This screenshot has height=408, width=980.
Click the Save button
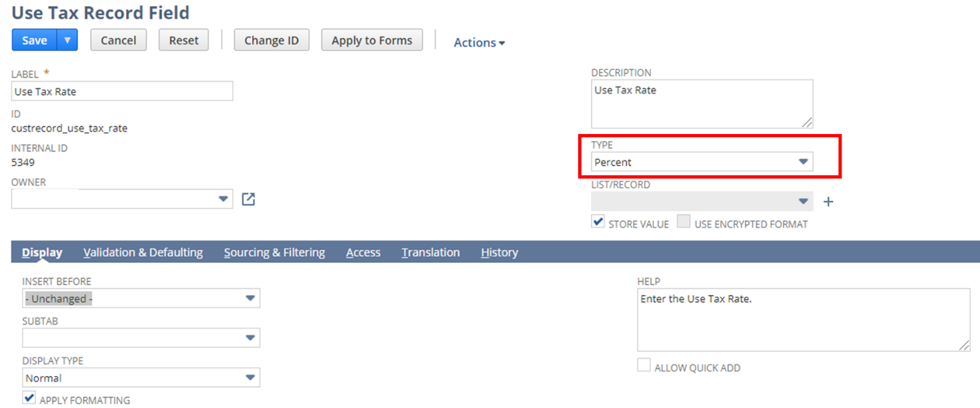point(35,40)
